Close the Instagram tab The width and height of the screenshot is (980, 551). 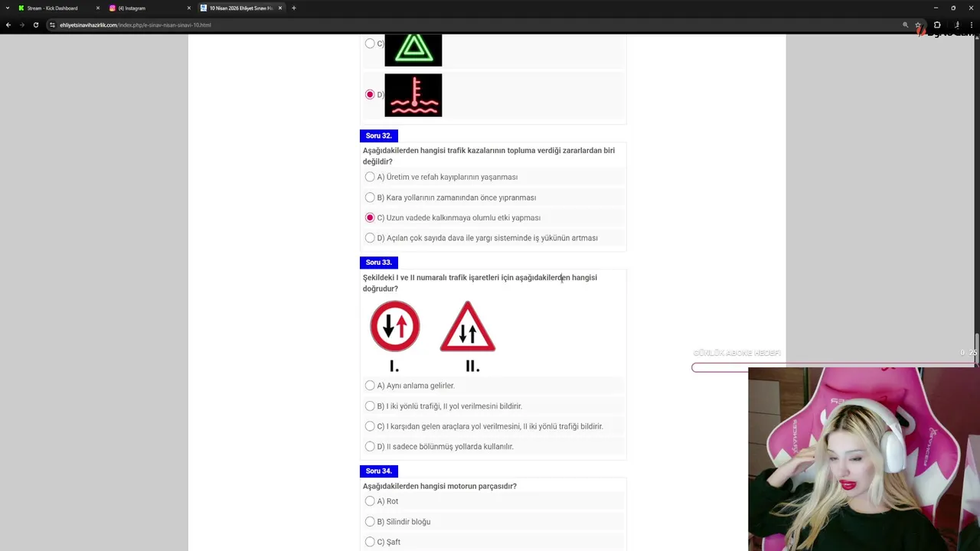click(x=188, y=8)
